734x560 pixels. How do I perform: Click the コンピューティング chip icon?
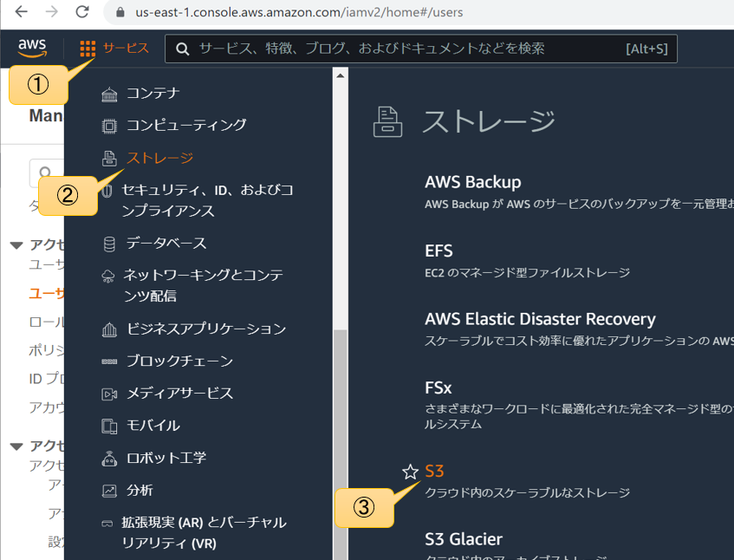(109, 126)
